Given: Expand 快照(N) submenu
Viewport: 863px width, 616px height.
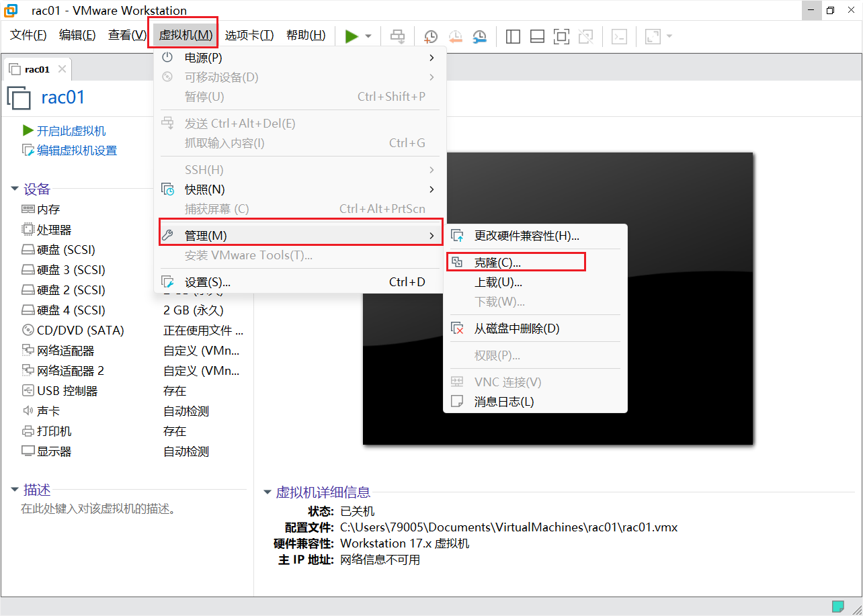Looking at the screenshot, I should [298, 189].
